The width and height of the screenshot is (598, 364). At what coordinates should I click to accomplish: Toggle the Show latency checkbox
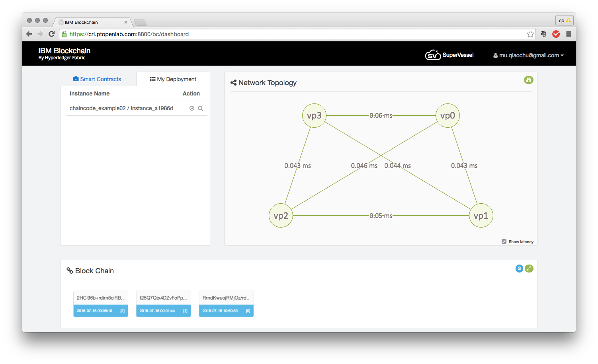coord(504,241)
